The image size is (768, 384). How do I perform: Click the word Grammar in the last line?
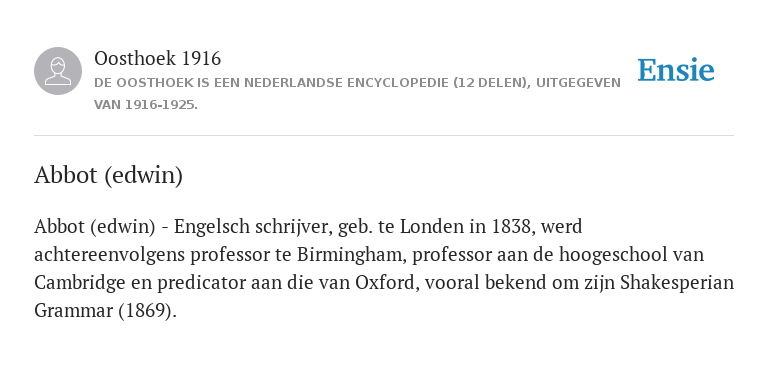click(73, 311)
